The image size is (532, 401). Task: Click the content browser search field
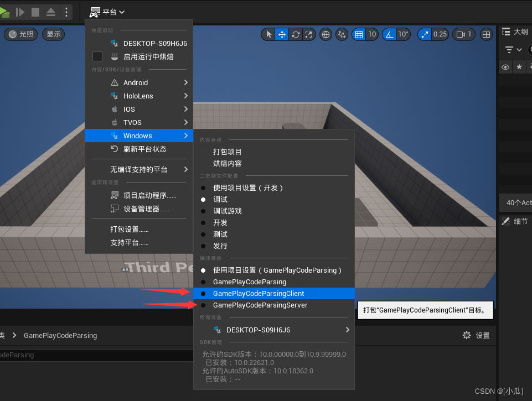97,355
